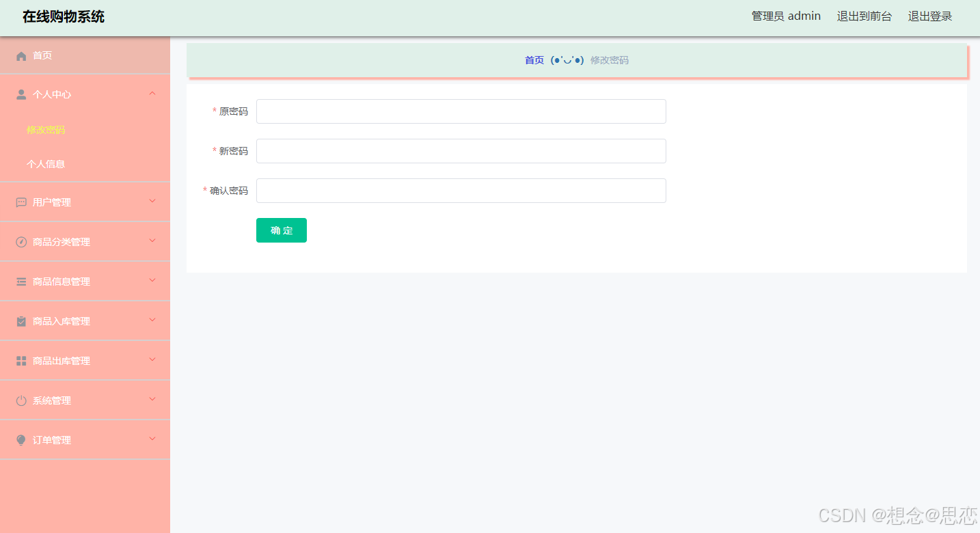The image size is (980, 533).
Task: Go to 首页 via breadcrumb link
Action: point(534,60)
